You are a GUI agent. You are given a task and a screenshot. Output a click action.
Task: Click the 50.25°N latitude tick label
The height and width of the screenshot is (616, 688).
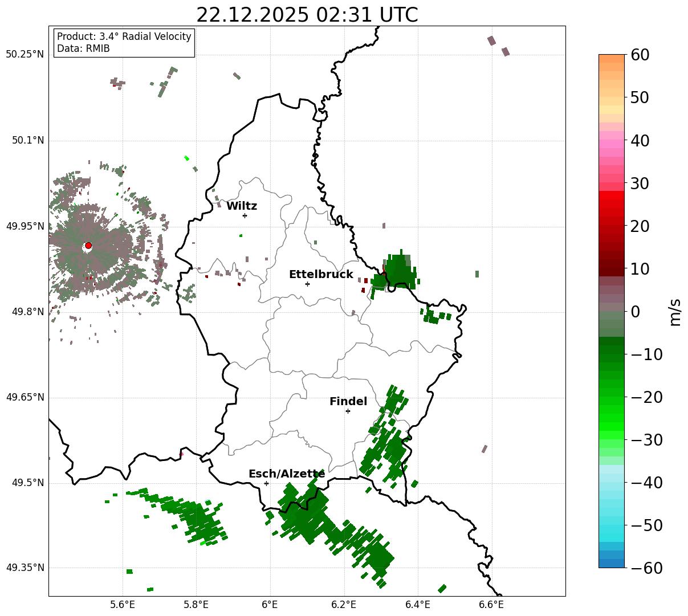[x=25, y=55]
